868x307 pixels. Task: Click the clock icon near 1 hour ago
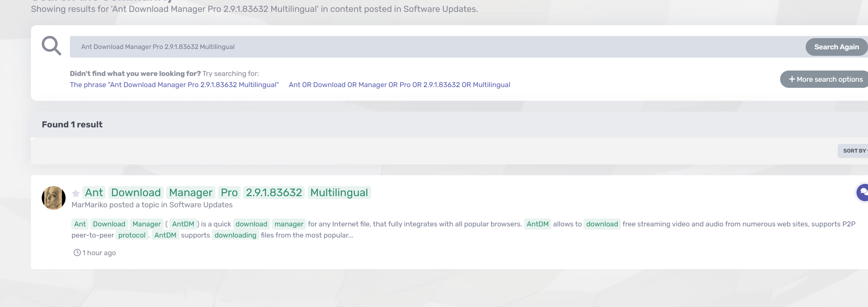click(77, 253)
